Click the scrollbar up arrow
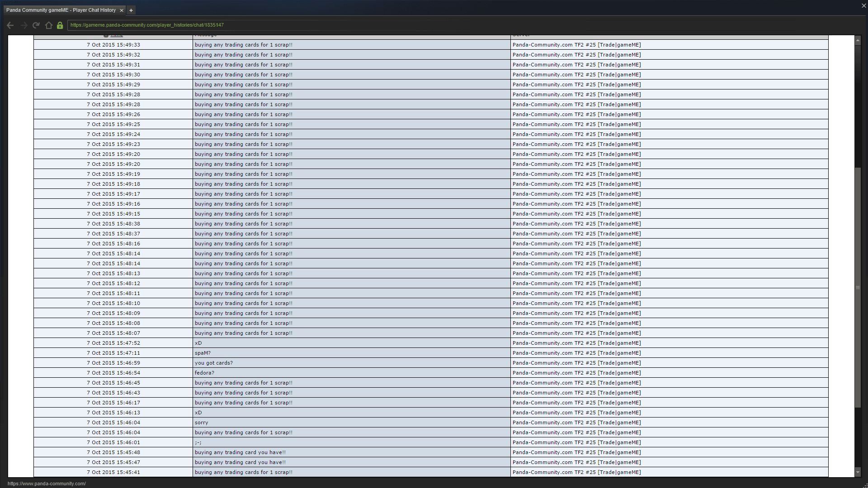The image size is (868, 488). [x=858, y=41]
